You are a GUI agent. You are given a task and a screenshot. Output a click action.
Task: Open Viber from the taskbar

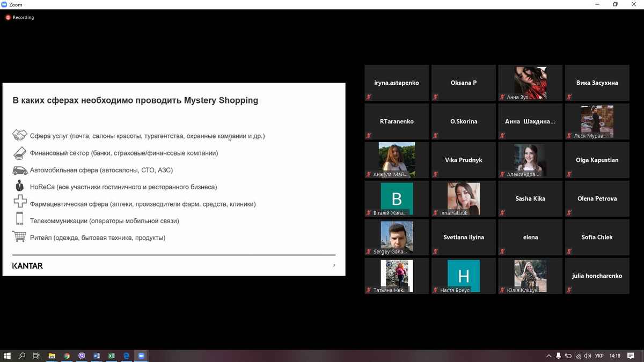pos(82,356)
